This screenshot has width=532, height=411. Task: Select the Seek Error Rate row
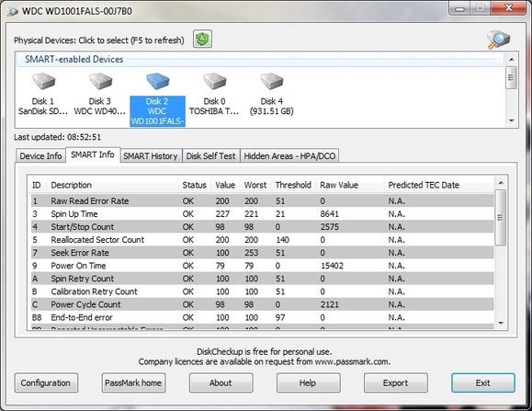coord(262,253)
